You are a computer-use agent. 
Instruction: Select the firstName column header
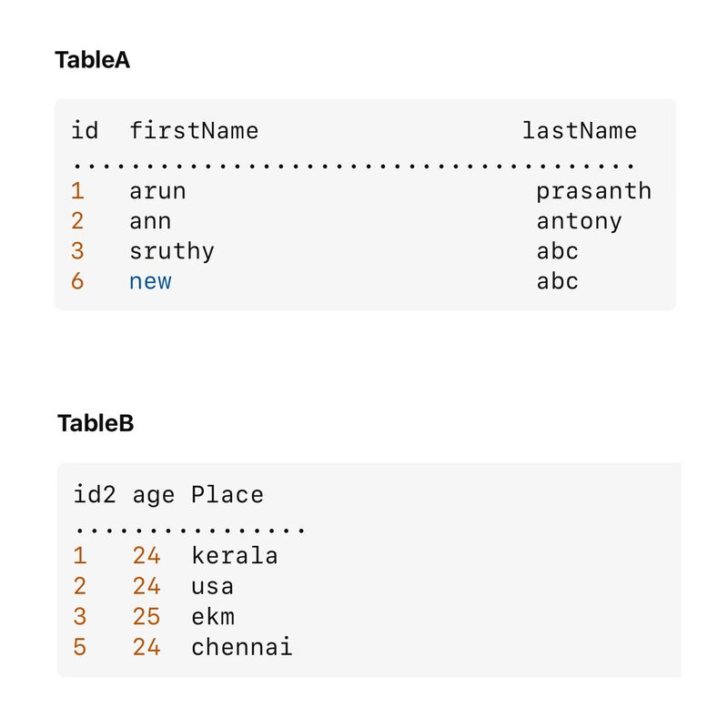point(194,130)
